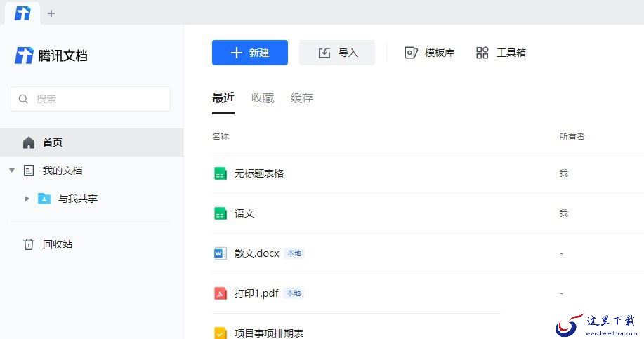Click the 本地 tag next to 散文.docx
The image size is (644, 339).
pos(294,253)
